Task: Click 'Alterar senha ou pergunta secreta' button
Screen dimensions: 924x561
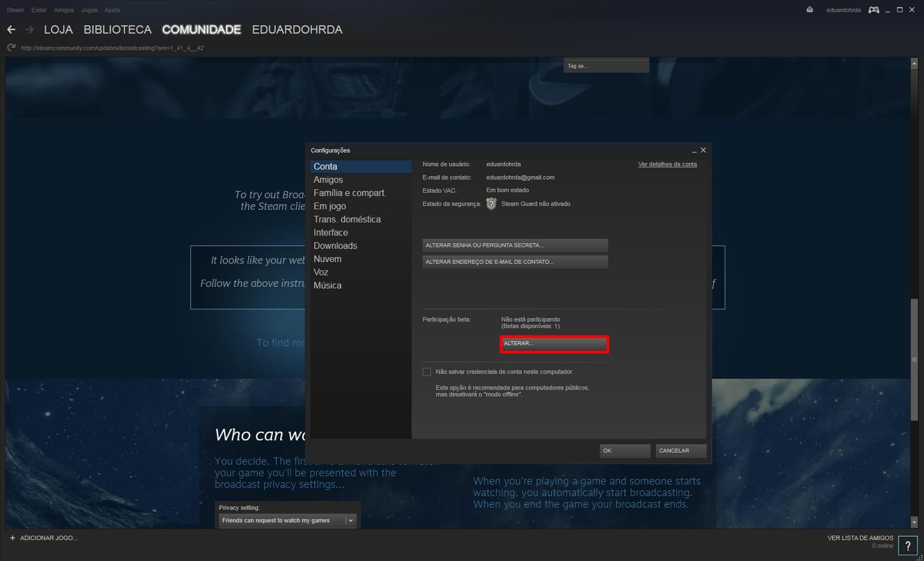Action: (515, 246)
